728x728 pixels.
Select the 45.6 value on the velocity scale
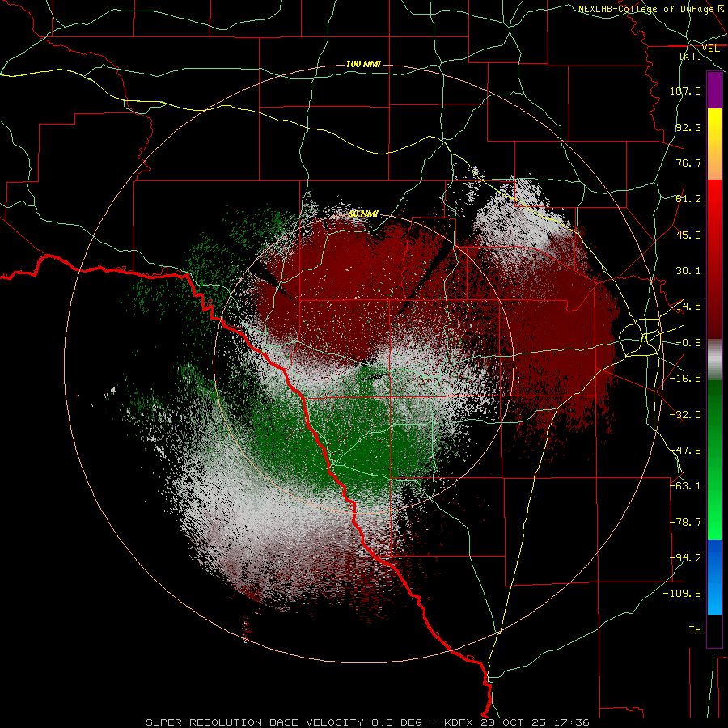click(688, 235)
